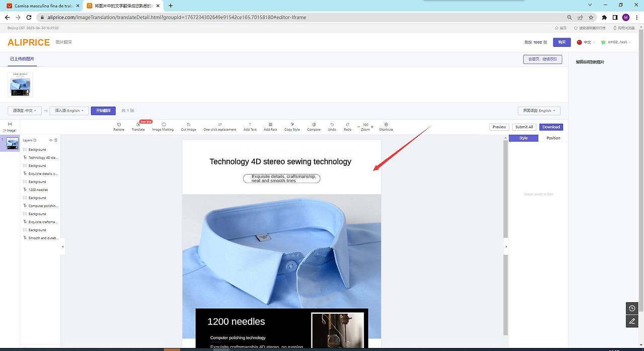Open the mh02_test account dropdown
This screenshot has height=351, width=644.
pyautogui.click(x=616, y=42)
